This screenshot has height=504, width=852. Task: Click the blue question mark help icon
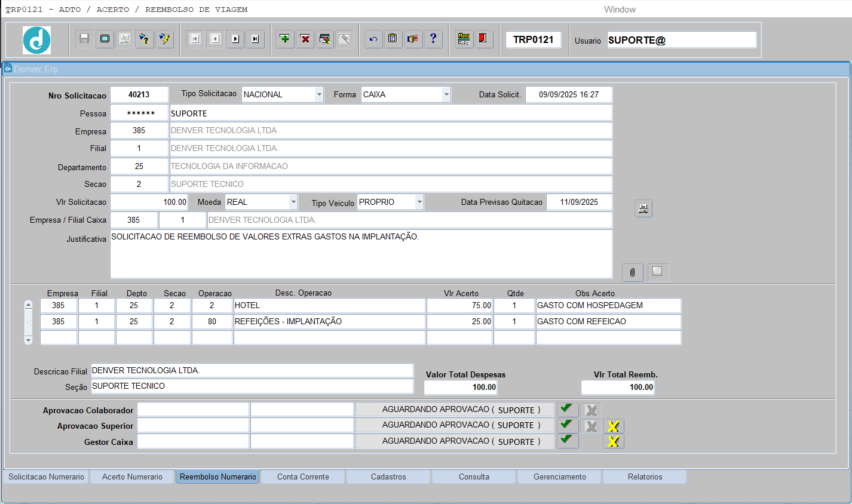433,39
